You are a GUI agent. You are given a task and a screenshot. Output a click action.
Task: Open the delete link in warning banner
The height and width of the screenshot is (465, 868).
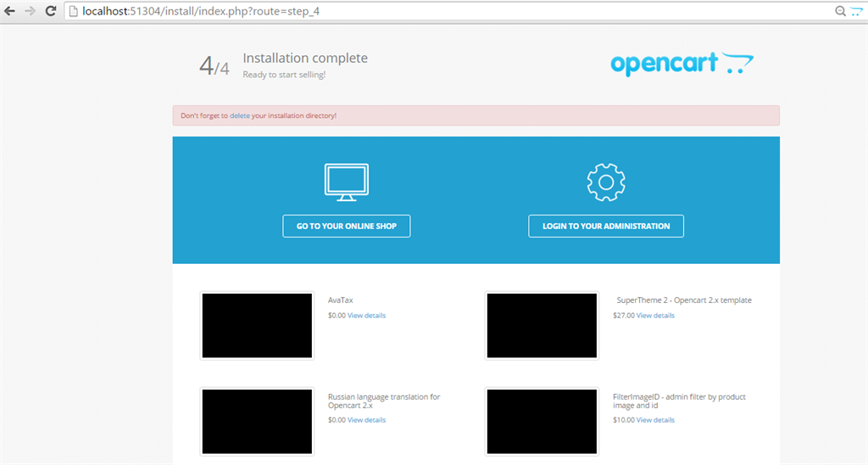tap(240, 116)
